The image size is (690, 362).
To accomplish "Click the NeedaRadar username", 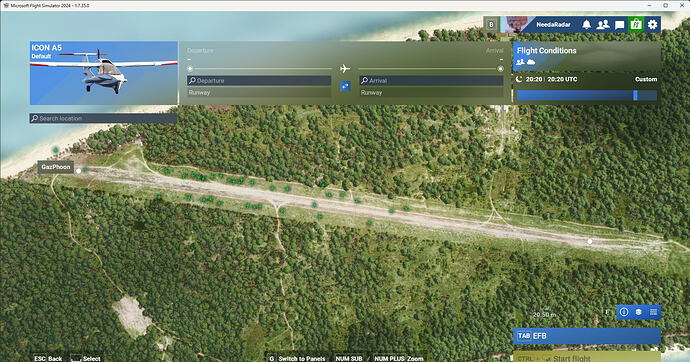I will pos(553,25).
